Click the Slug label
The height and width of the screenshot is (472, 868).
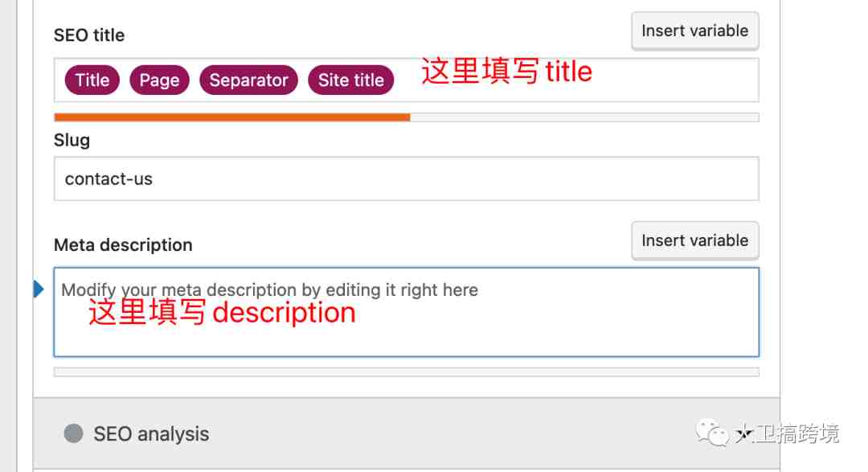72,140
